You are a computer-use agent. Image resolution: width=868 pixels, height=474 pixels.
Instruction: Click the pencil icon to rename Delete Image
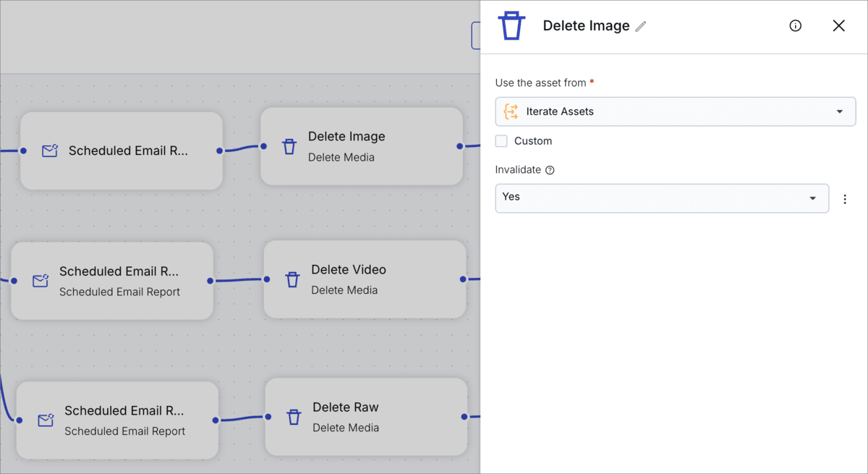641,25
